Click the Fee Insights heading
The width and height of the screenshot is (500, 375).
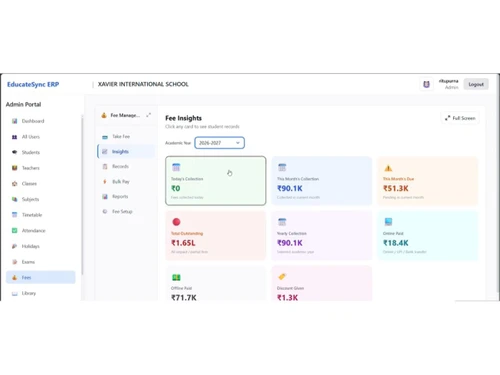(x=183, y=118)
